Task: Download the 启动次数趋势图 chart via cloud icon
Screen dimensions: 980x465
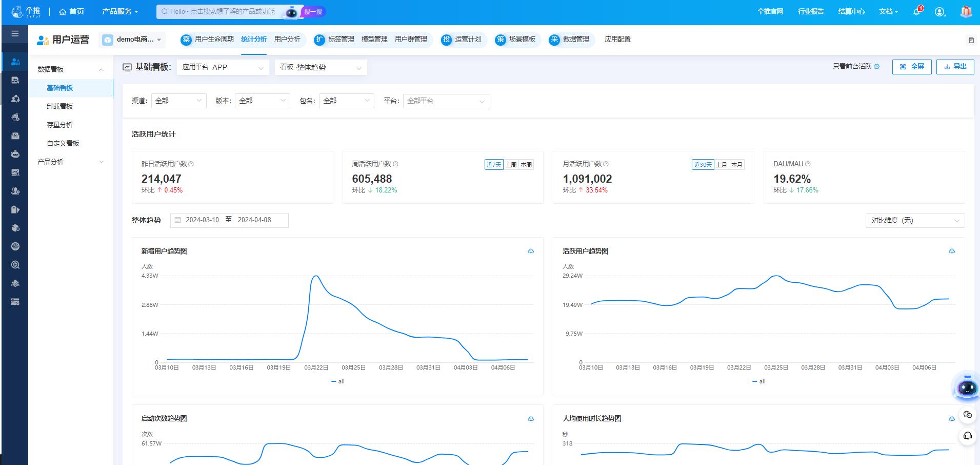Action: click(x=531, y=419)
